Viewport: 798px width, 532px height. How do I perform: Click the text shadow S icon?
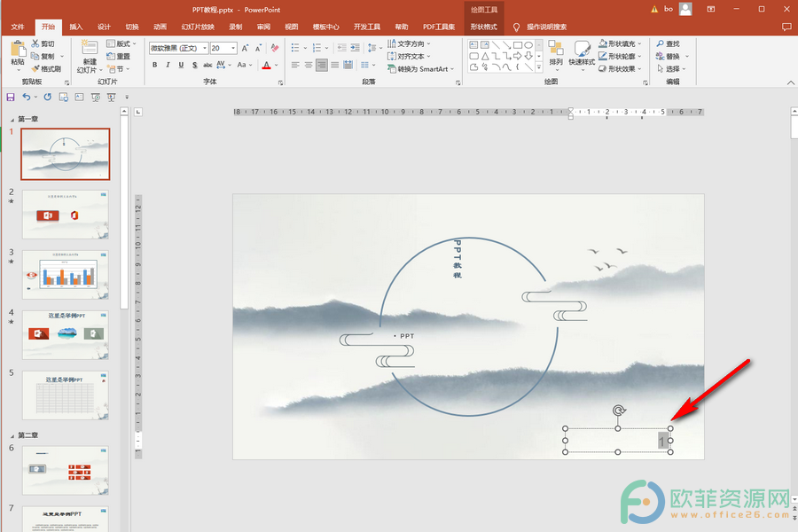tap(194, 65)
